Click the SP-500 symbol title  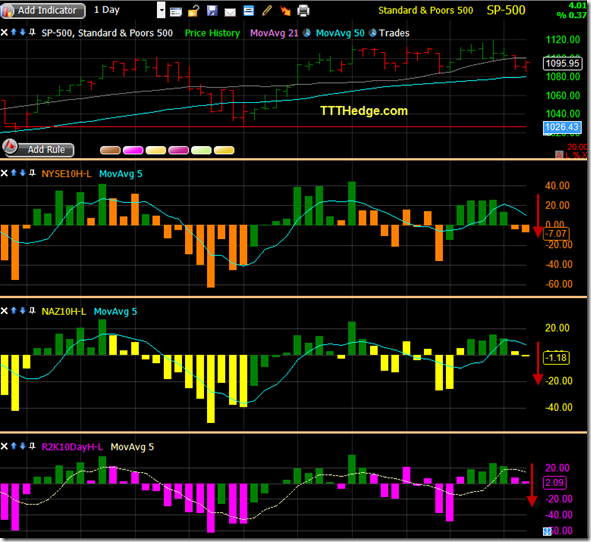(x=506, y=10)
